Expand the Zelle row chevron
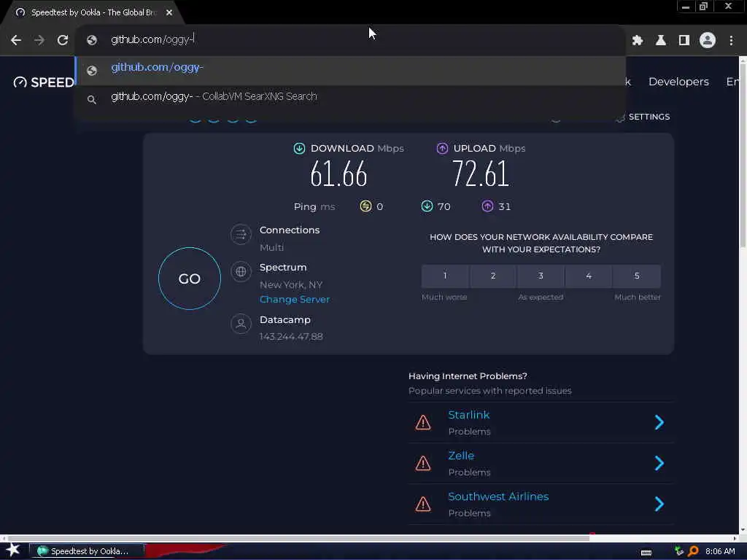The image size is (747, 560). point(659,463)
